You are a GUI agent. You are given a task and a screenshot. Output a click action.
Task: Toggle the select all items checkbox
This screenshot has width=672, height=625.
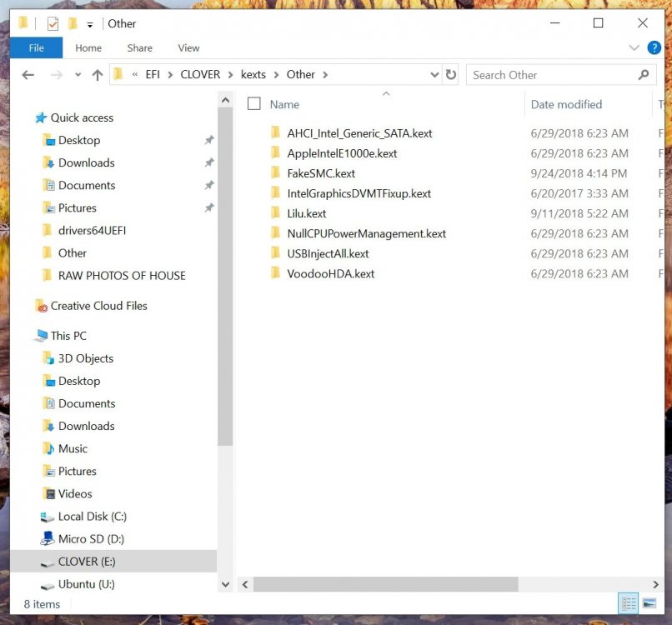253,103
